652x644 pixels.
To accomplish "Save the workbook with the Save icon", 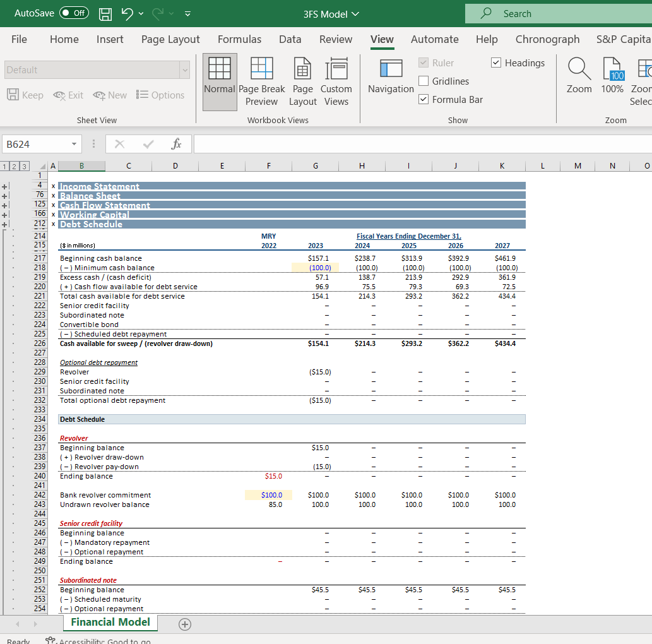I will tap(105, 13).
